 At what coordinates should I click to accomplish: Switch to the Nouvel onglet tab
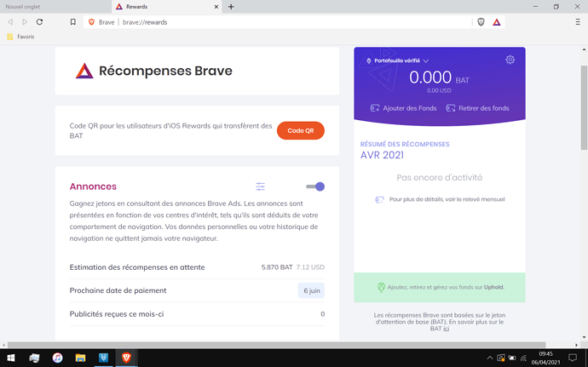tap(55, 7)
